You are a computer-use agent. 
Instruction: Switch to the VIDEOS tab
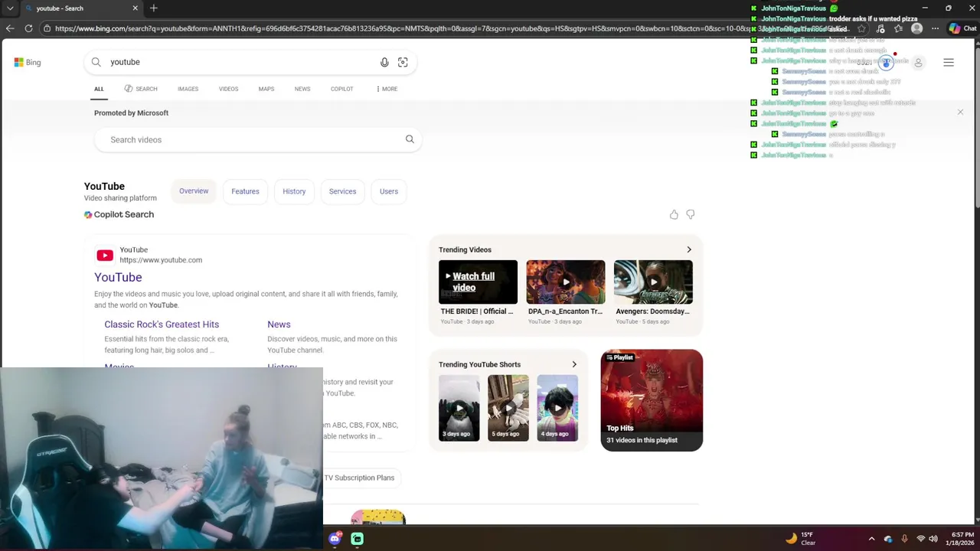(228, 89)
